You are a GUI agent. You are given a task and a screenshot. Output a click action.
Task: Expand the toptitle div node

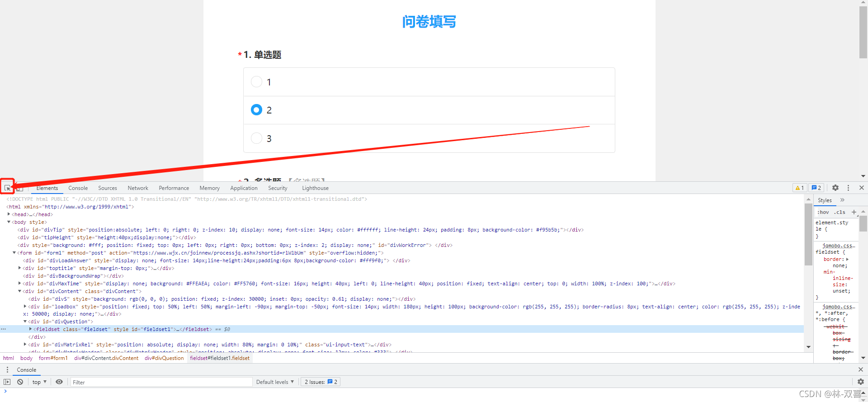point(19,268)
